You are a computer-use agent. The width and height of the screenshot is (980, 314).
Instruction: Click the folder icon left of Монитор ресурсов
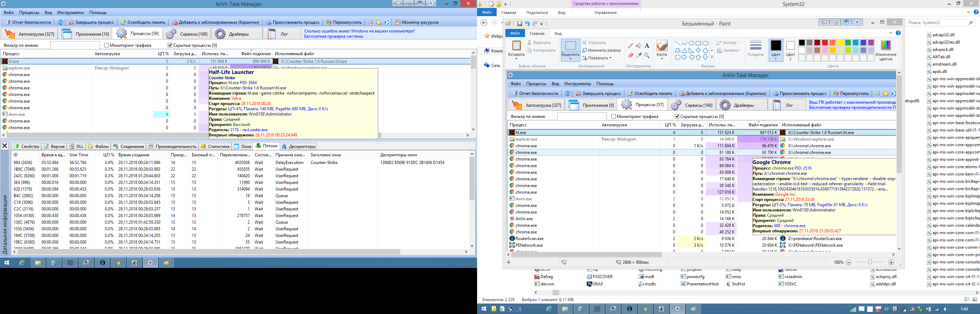[379, 22]
